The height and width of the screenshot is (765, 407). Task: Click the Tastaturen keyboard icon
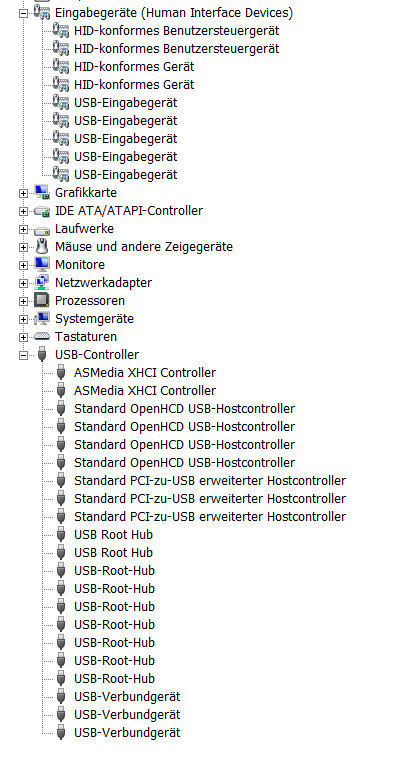click(x=42, y=337)
